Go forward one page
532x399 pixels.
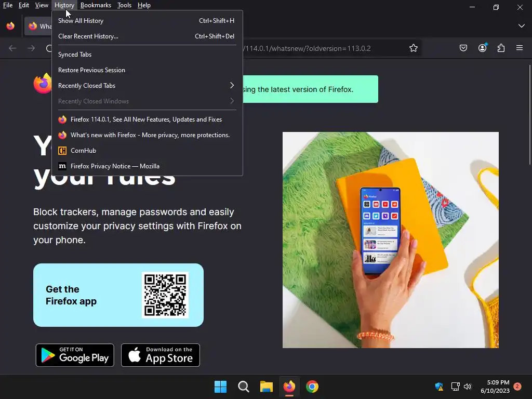click(x=31, y=48)
